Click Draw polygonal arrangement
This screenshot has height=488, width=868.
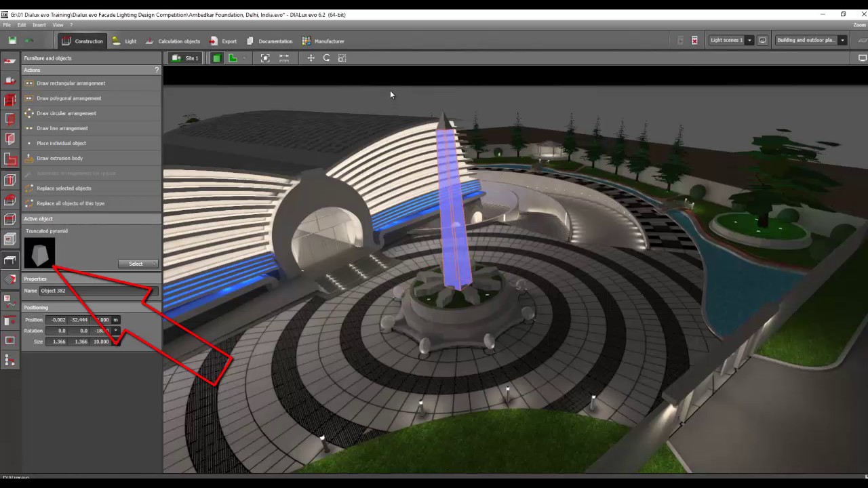pos(92,98)
